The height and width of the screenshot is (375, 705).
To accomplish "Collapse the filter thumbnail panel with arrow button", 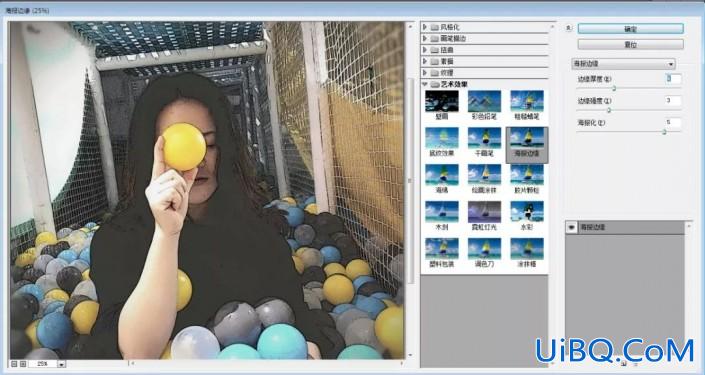I will click(x=568, y=28).
